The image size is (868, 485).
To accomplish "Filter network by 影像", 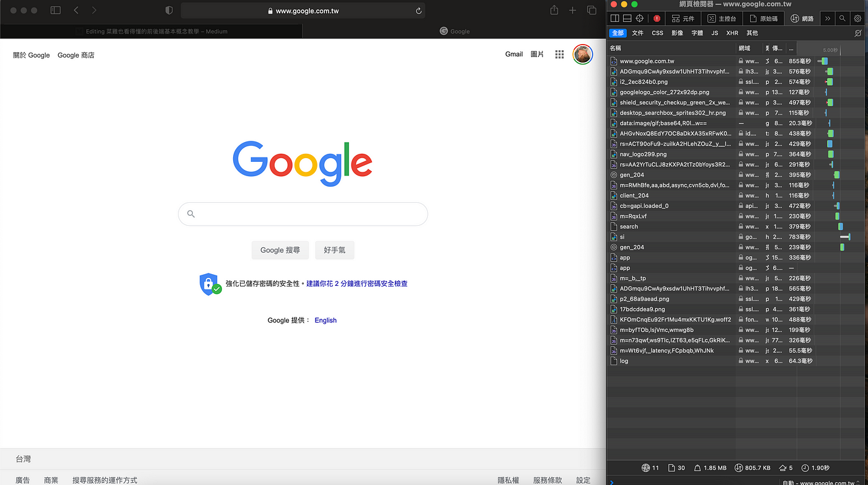I will [677, 33].
